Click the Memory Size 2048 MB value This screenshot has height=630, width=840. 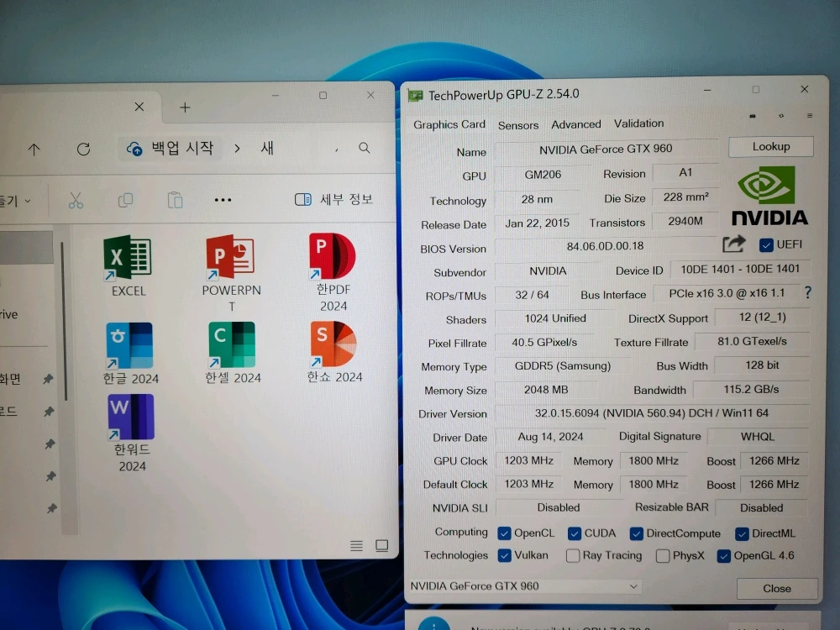[546, 390]
